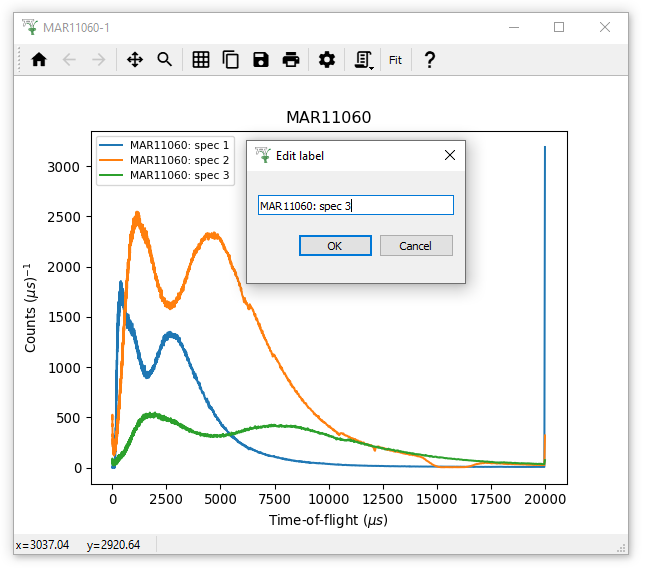
Task: Click the label text field containing 'MAR11060: spec 3'
Action: 355,205
